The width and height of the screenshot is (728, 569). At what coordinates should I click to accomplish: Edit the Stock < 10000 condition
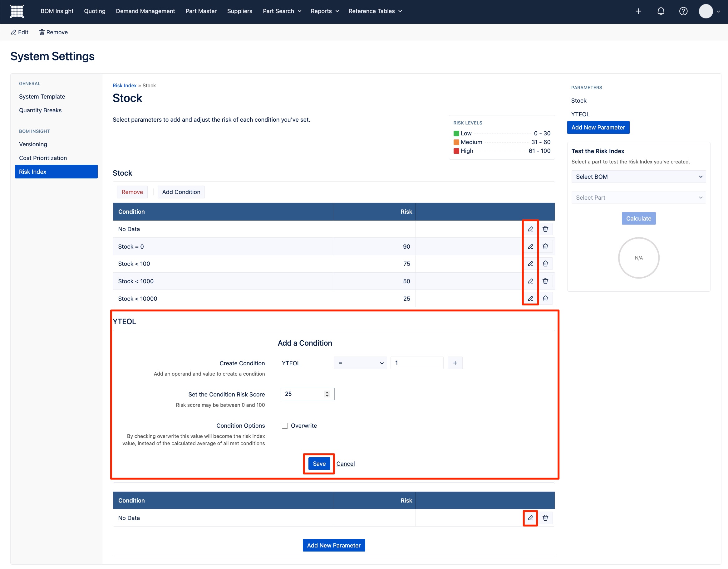click(530, 299)
